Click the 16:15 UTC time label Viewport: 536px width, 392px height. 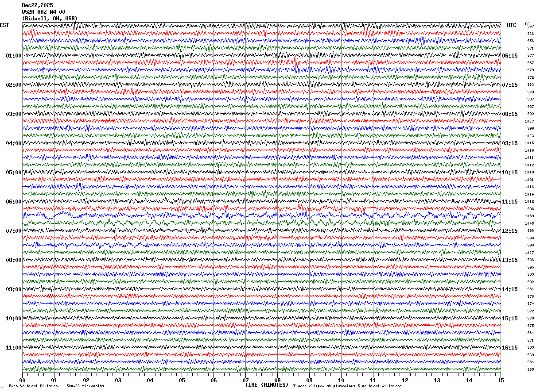(x=510, y=348)
